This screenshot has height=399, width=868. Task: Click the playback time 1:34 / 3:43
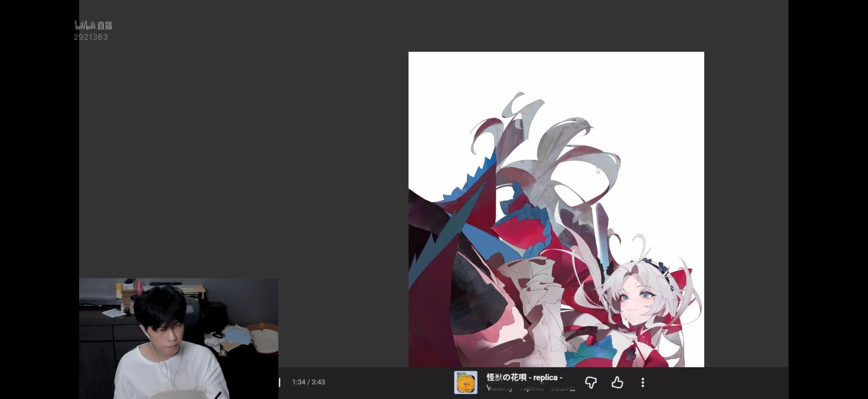click(308, 382)
